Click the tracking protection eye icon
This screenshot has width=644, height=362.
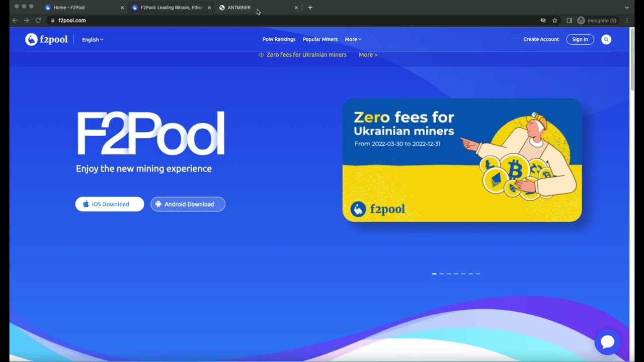(x=543, y=21)
